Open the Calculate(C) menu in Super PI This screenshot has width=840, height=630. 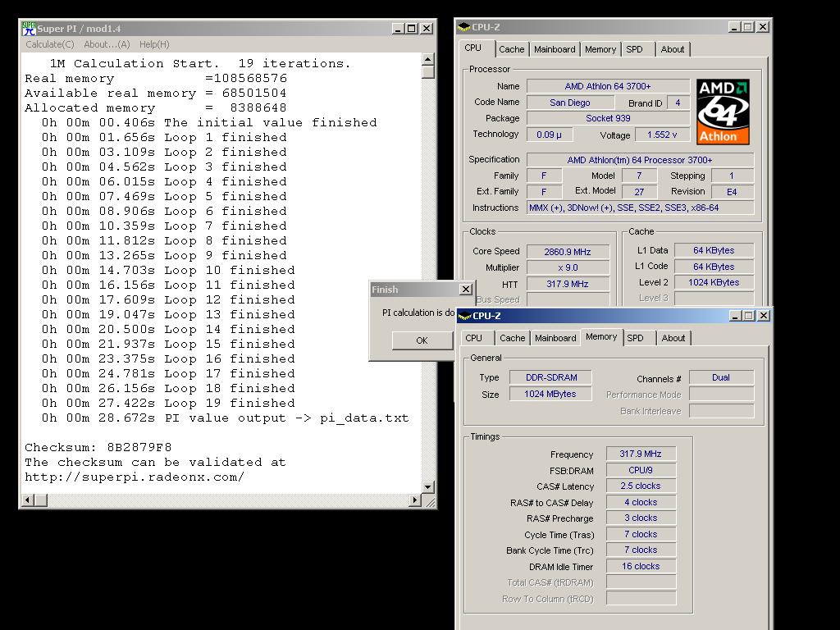pos(50,44)
